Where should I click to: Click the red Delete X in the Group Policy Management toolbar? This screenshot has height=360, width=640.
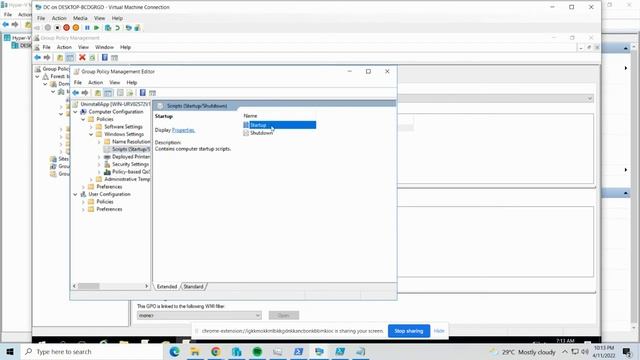point(82,58)
